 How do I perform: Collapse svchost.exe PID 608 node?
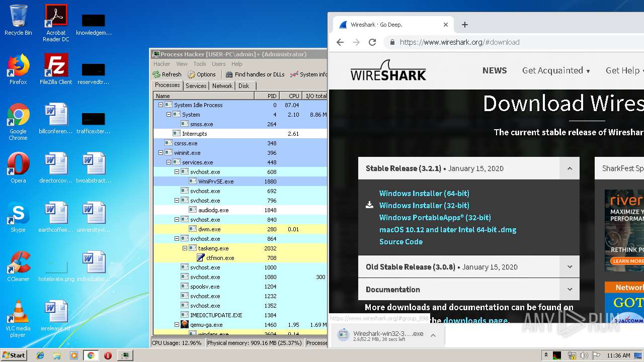coord(177,172)
